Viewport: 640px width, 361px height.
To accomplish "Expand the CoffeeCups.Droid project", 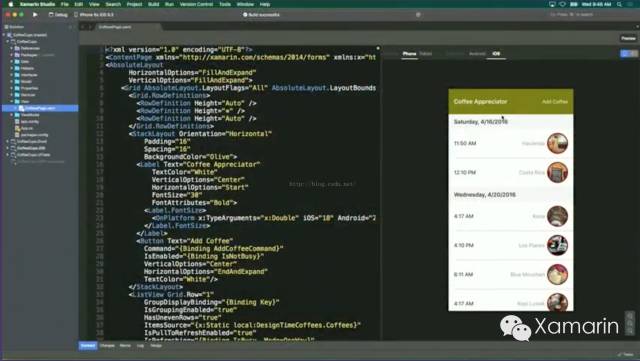I will pyautogui.click(x=8, y=141).
